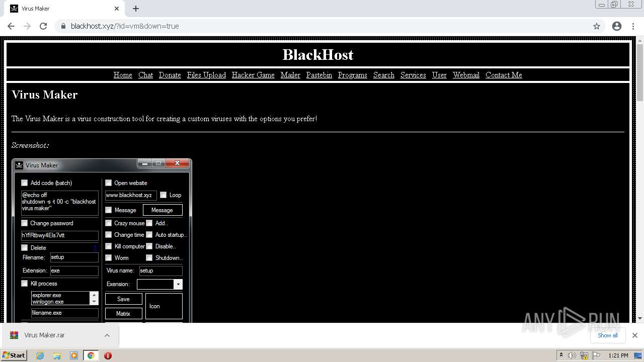Toggle Change password checkbox in screenshot
The image size is (644, 362).
coord(25,223)
